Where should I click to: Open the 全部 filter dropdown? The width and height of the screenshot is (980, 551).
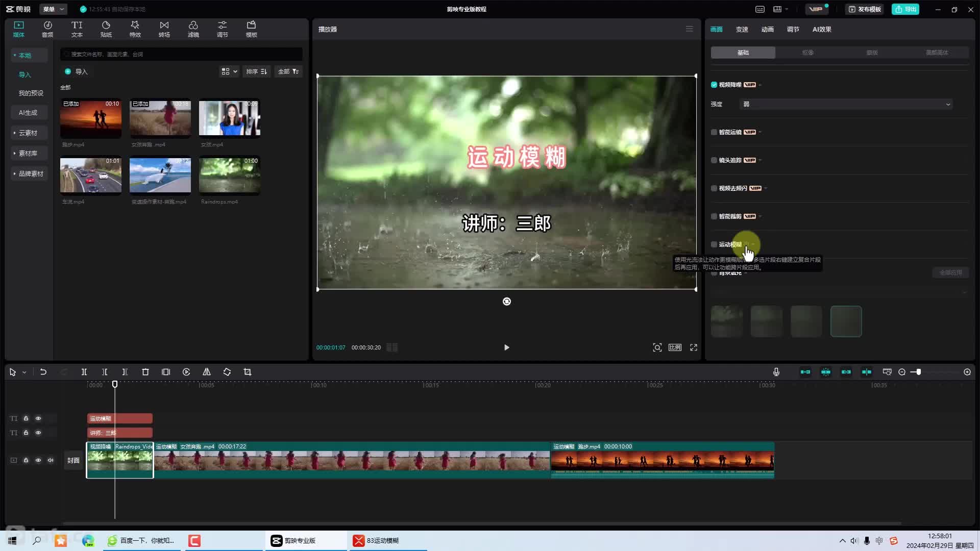coord(288,71)
